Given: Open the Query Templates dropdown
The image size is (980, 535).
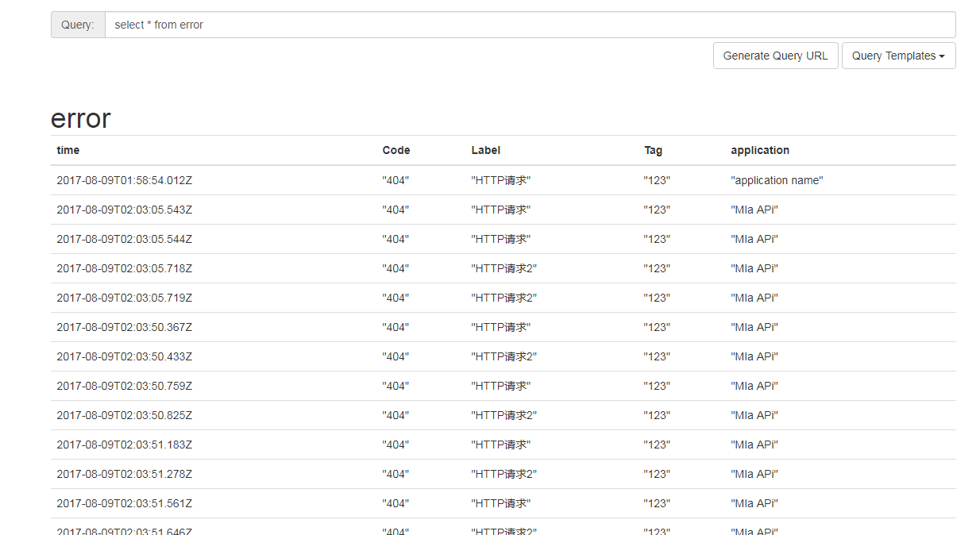Looking at the screenshot, I should (898, 56).
